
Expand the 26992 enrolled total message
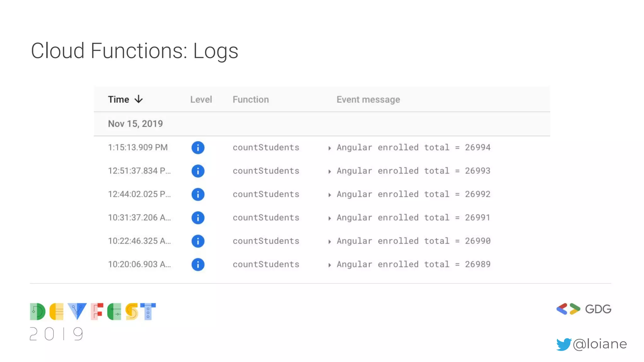(330, 195)
